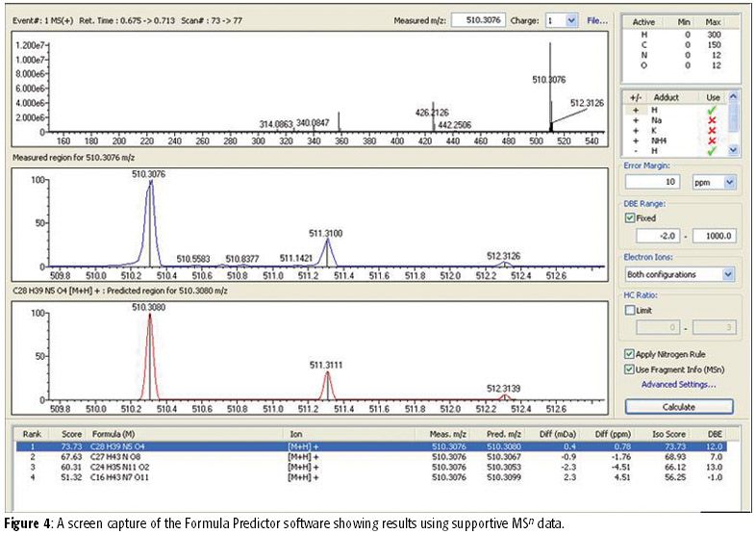The width and height of the screenshot is (756, 534).
Task: Click the Diff (ppm) column header
Action: (x=613, y=434)
